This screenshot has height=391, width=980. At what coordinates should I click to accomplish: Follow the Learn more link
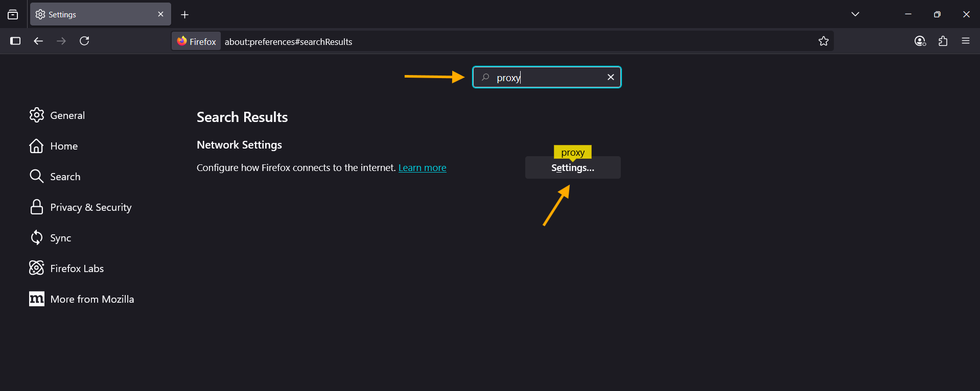[422, 168]
